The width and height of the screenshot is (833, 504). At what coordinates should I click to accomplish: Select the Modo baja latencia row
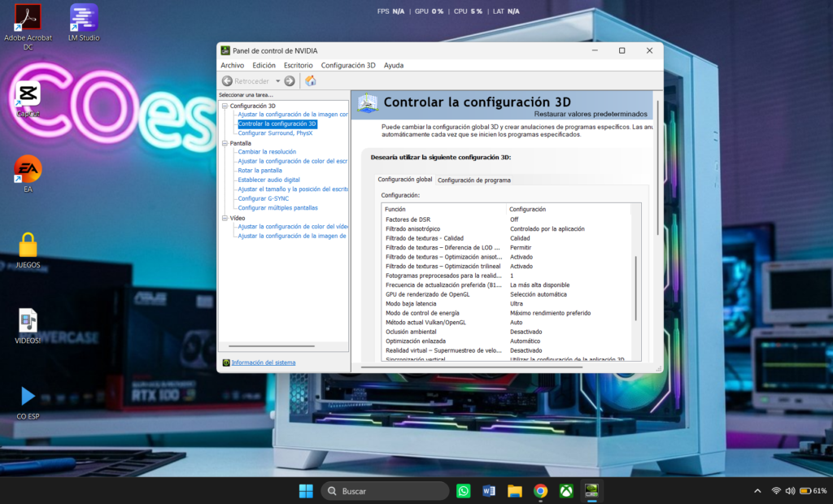(x=506, y=304)
